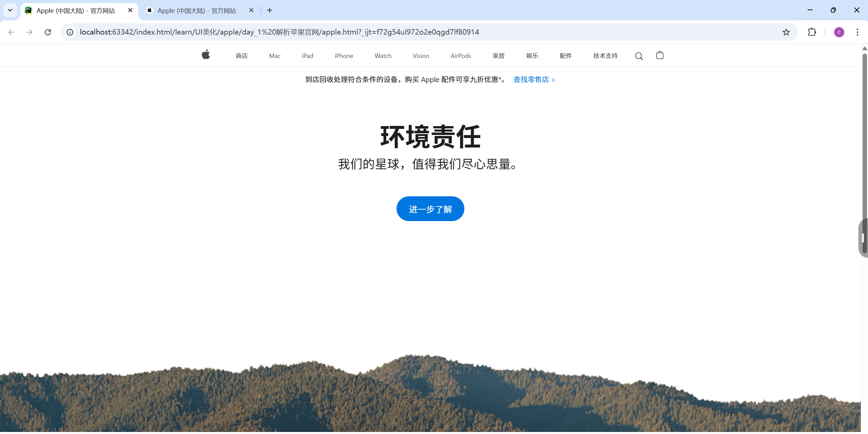Switch to the second Apple tab
868x434 pixels.
click(x=197, y=11)
